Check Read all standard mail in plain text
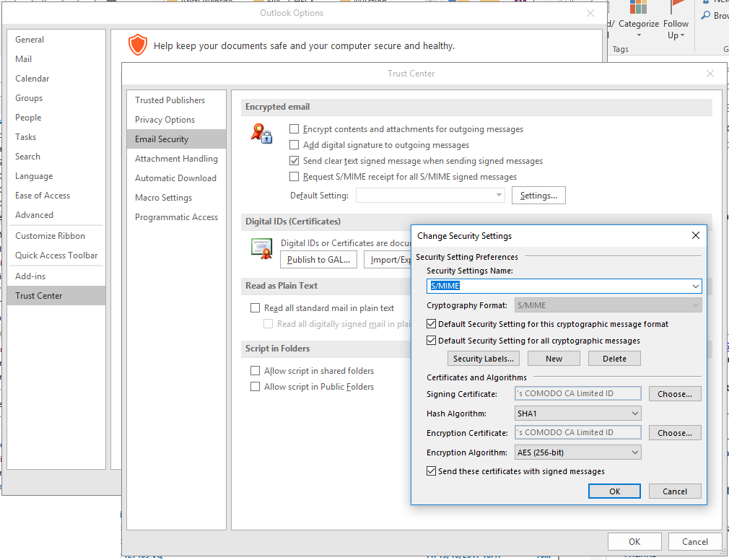 (255, 307)
